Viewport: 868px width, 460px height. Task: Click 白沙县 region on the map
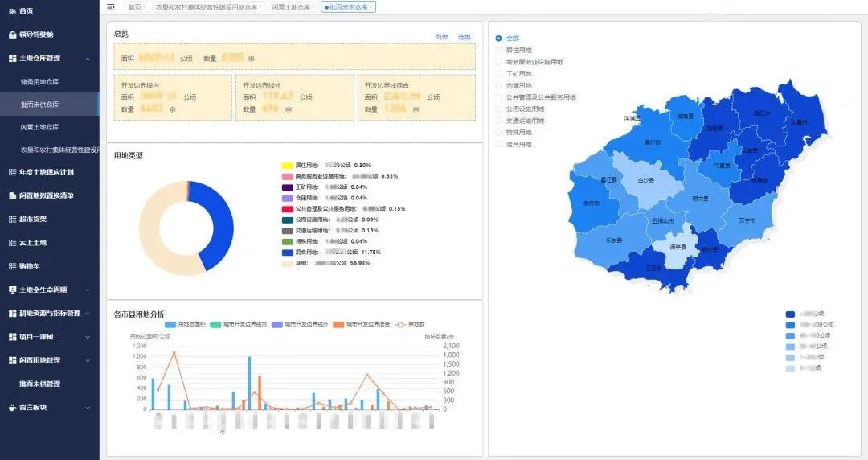point(646,181)
